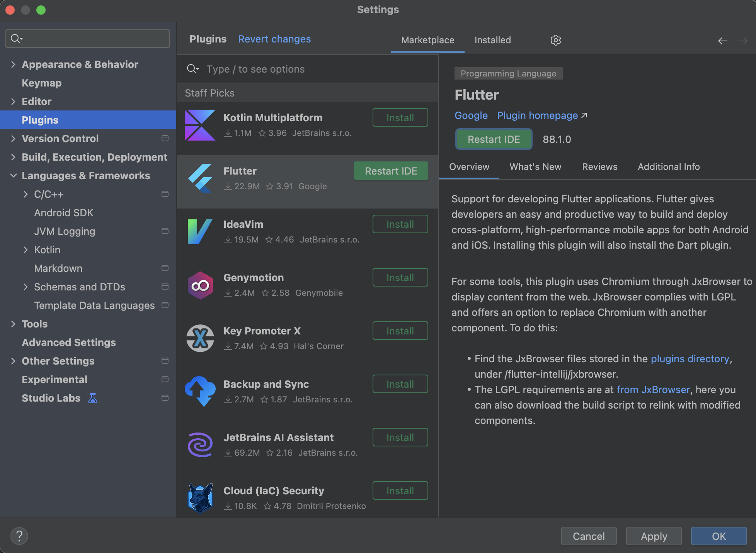Click the Genymotion plugin icon
Screen dimensions: 756x553
[200, 285]
